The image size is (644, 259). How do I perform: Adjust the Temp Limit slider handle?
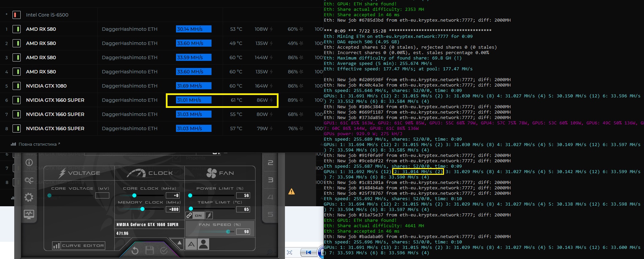pos(191,209)
